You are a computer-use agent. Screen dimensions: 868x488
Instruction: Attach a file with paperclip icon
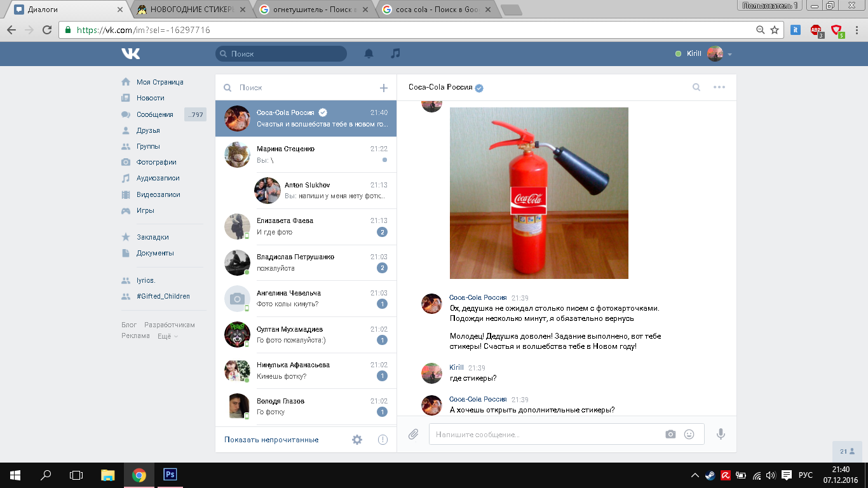[413, 434]
